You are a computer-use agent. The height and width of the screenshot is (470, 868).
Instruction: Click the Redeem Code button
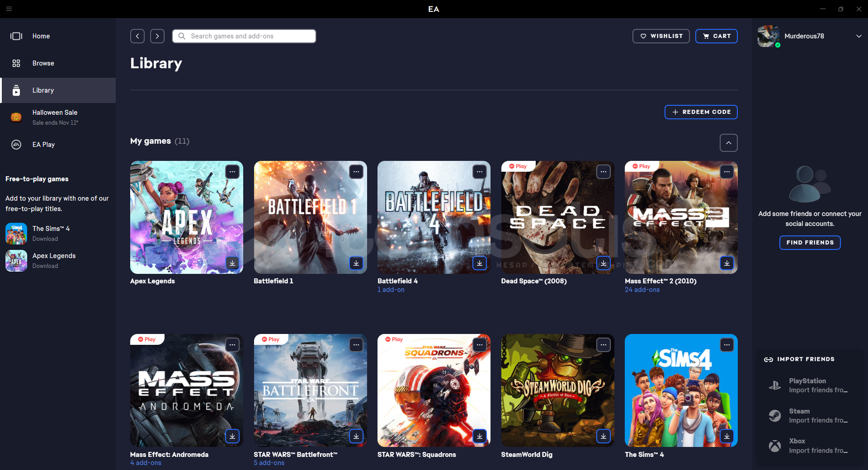pyautogui.click(x=701, y=112)
